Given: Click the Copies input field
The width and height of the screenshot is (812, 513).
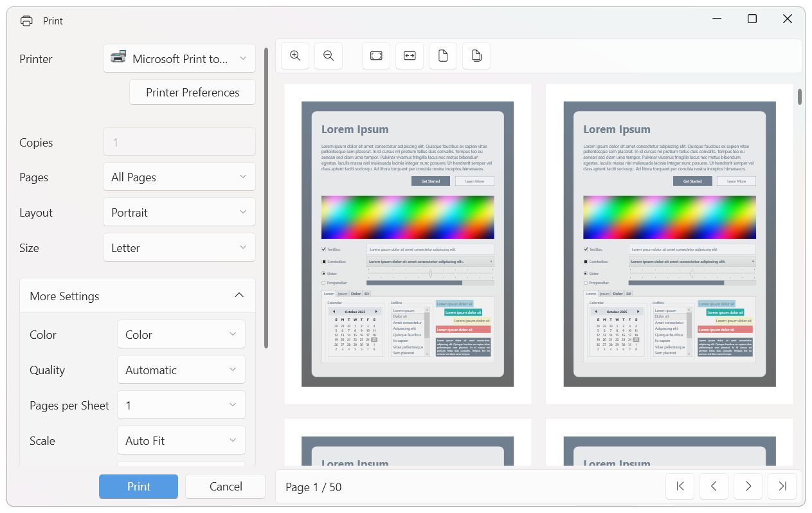Looking at the screenshot, I should point(179,142).
